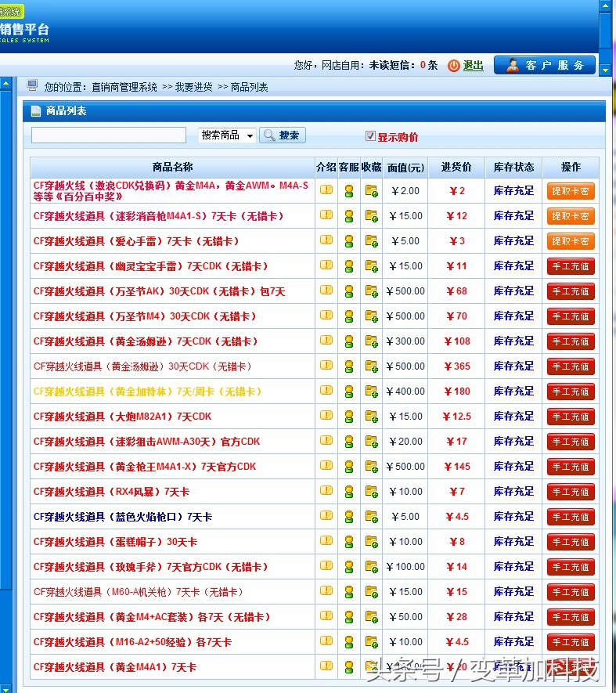Contact customer service for 爱心手雷 row

coord(349,241)
